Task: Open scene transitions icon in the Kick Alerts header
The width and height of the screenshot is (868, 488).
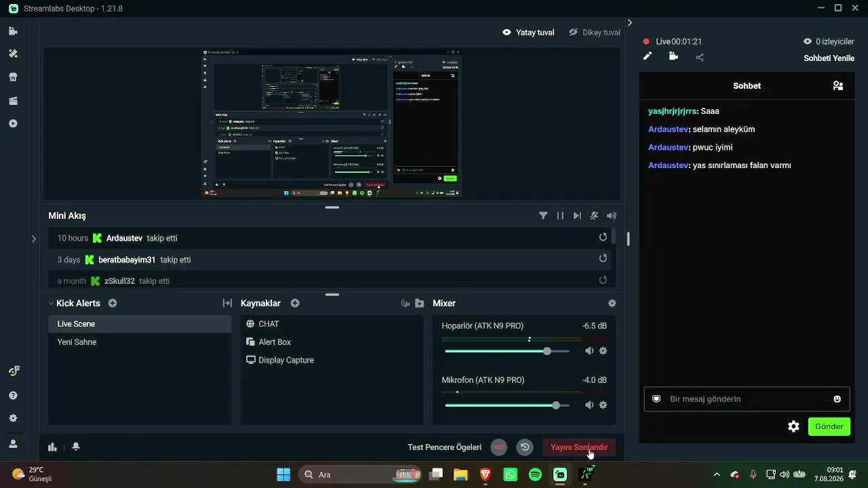Action: (227, 303)
